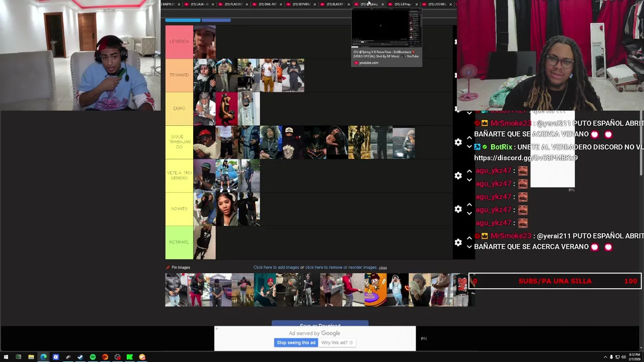
Task: Open File Explorer from the taskbar
Action: point(31,357)
